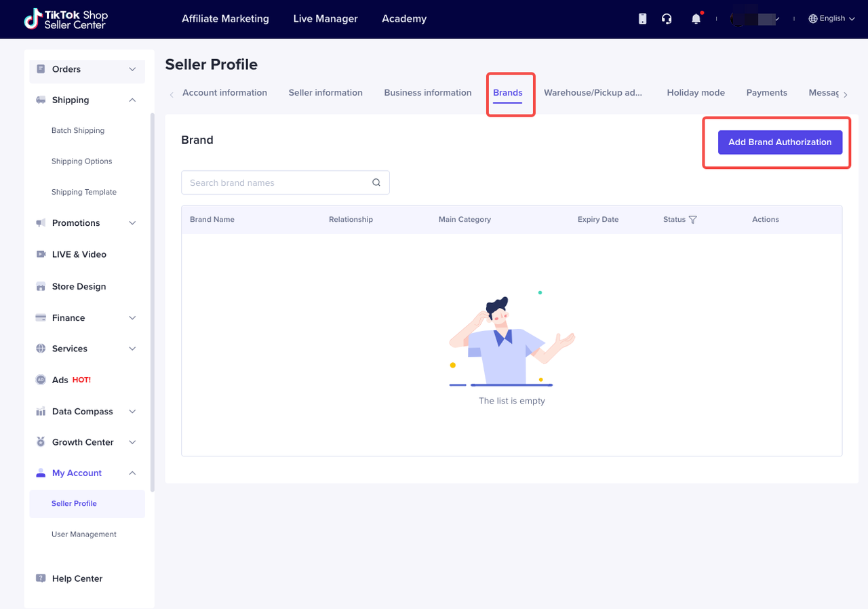Open Seller Profile in the sidebar

87,504
